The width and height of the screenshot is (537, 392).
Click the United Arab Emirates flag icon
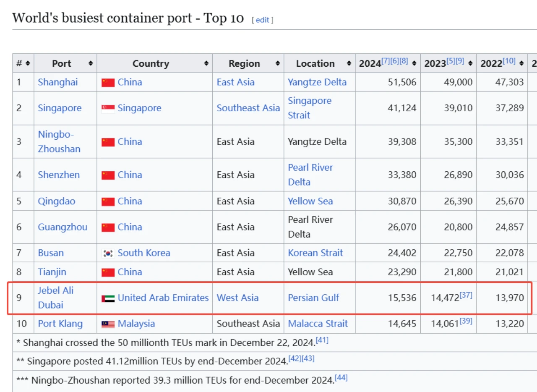click(x=108, y=298)
